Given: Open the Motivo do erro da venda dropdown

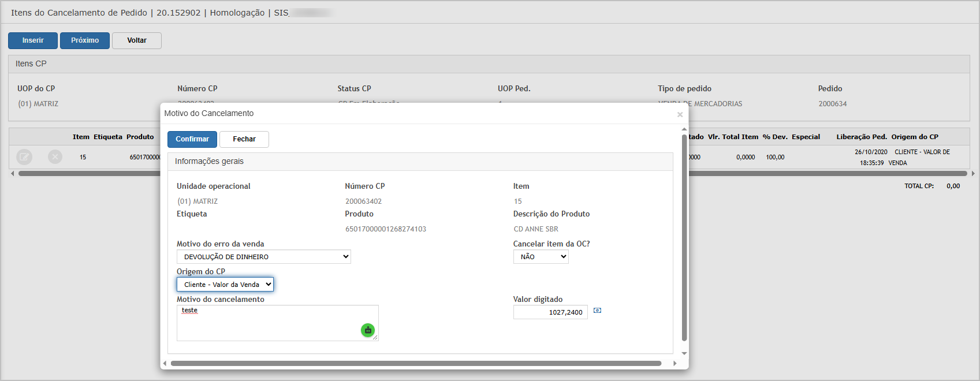Looking at the screenshot, I should [264, 257].
